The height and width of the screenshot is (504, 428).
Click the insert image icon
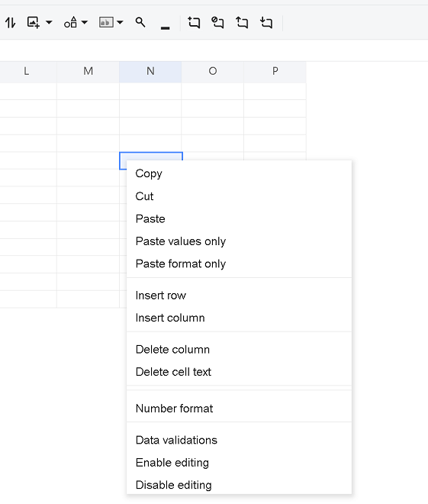point(34,22)
